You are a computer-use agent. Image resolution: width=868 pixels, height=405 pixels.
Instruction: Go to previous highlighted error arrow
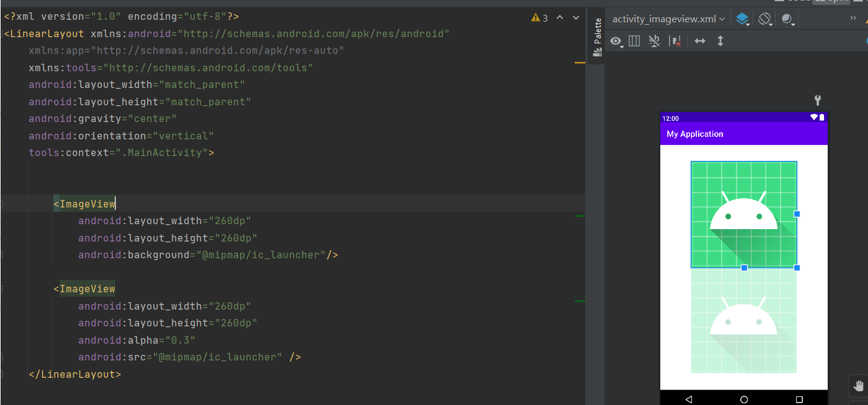tap(560, 18)
